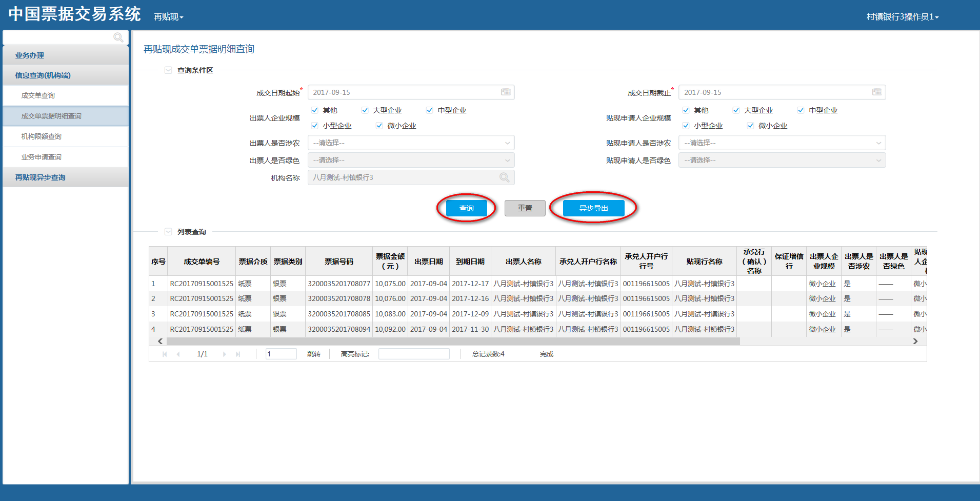
Task: Click the sidebar search magnifier icon
Action: (x=118, y=37)
